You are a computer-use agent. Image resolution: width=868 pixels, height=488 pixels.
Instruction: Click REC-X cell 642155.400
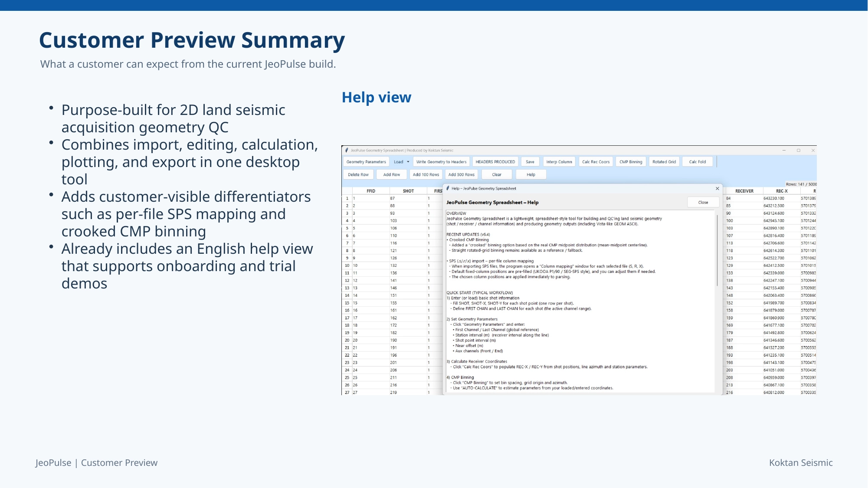pos(782,288)
